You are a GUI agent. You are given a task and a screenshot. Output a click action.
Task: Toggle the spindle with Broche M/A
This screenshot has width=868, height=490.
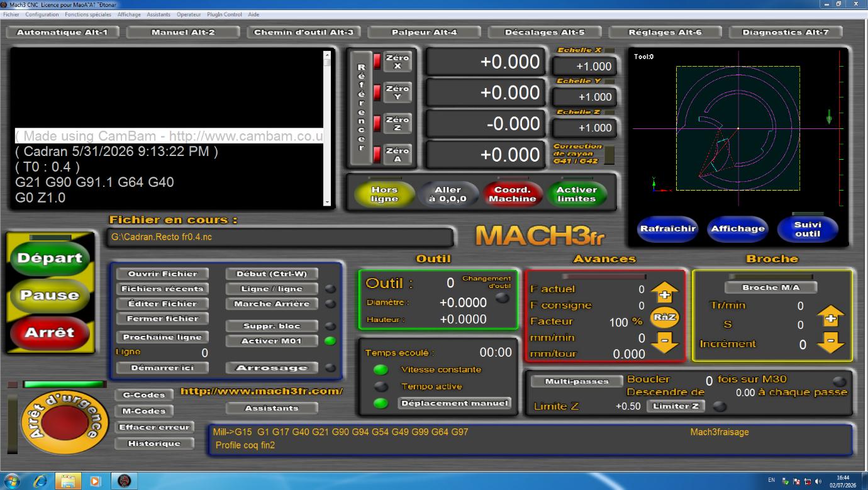pyautogui.click(x=771, y=287)
